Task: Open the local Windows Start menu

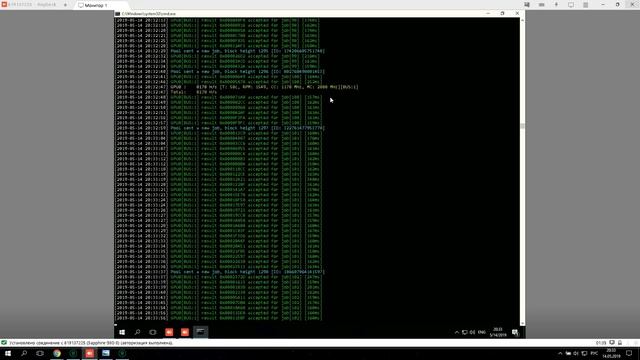Action: click(8, 353)
